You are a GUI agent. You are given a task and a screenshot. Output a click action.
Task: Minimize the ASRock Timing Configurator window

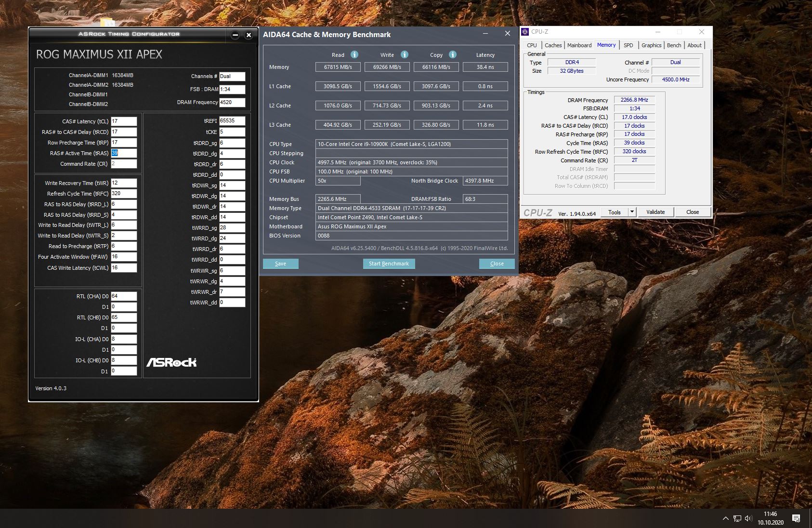click(235, 35)
